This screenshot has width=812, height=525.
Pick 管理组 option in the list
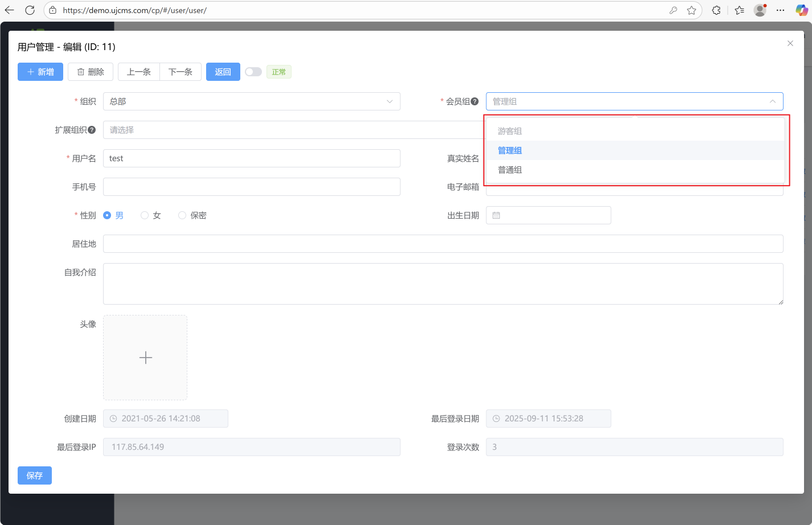click(x=510, y=150)
